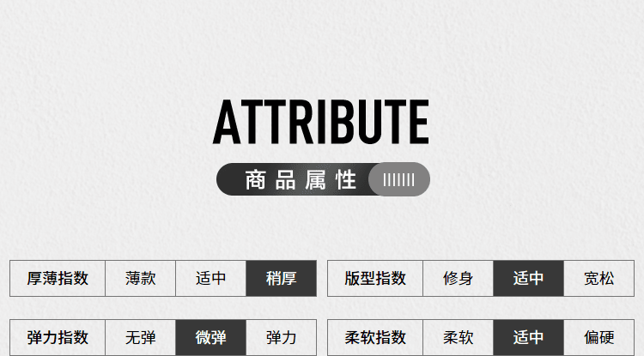The width and height of the screenshot is (644, 356).
Task: Select the 宽松 fit option
Action: pyautogui.click(x=598, y=278)
